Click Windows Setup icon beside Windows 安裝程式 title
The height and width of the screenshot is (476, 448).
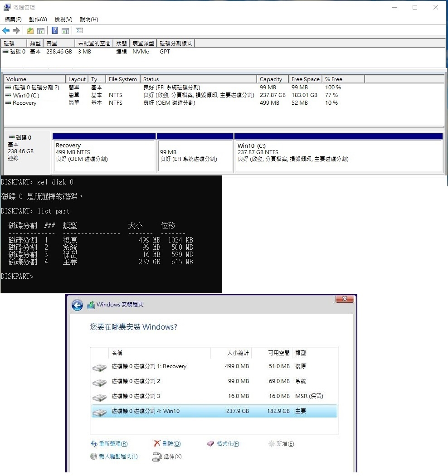91,305
